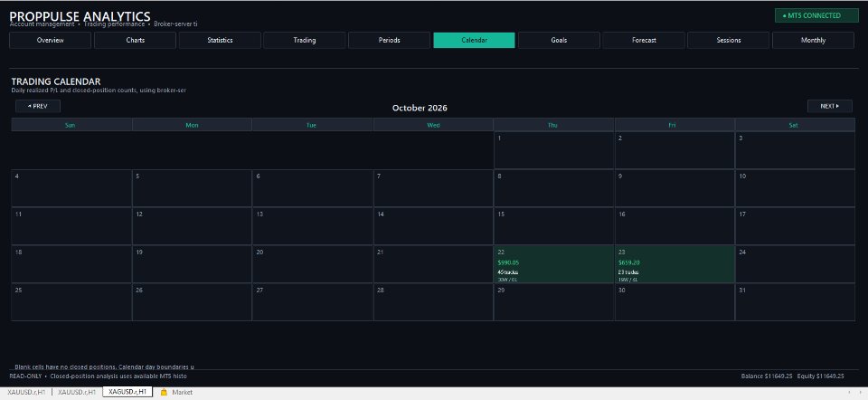Click the Sun column header
This screenshot has width=868, height=400.
click(71, 125)
